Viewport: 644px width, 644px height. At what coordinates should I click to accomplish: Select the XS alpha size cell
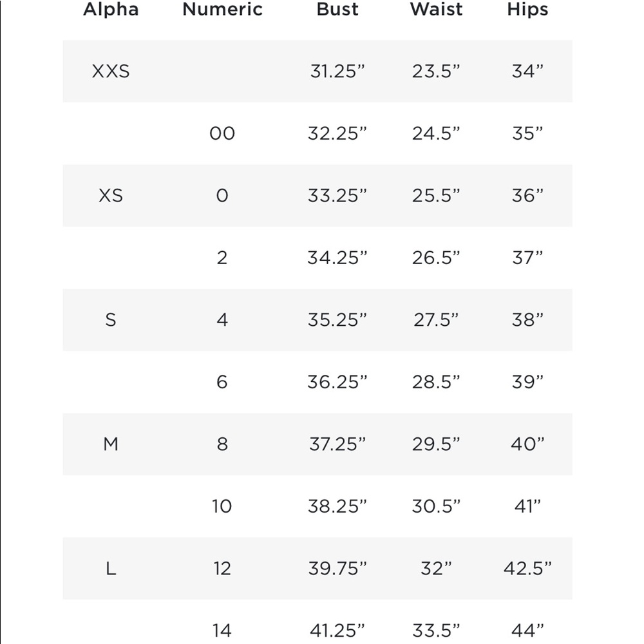[x=111, y=196]
